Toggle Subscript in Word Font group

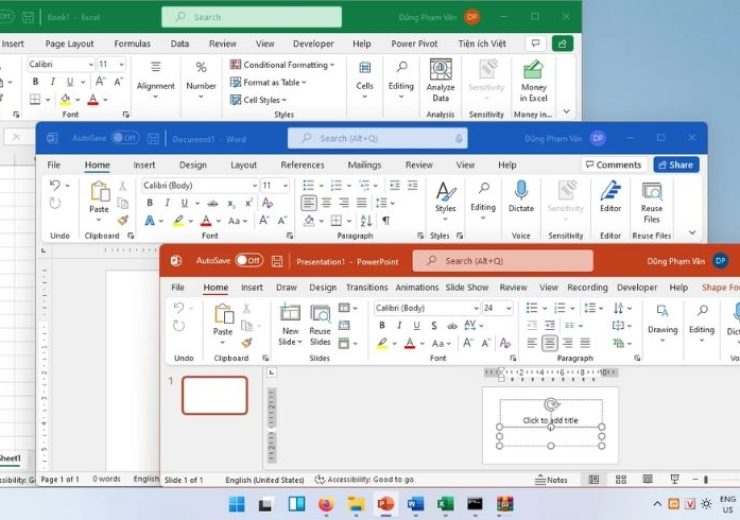coord(231,203)
